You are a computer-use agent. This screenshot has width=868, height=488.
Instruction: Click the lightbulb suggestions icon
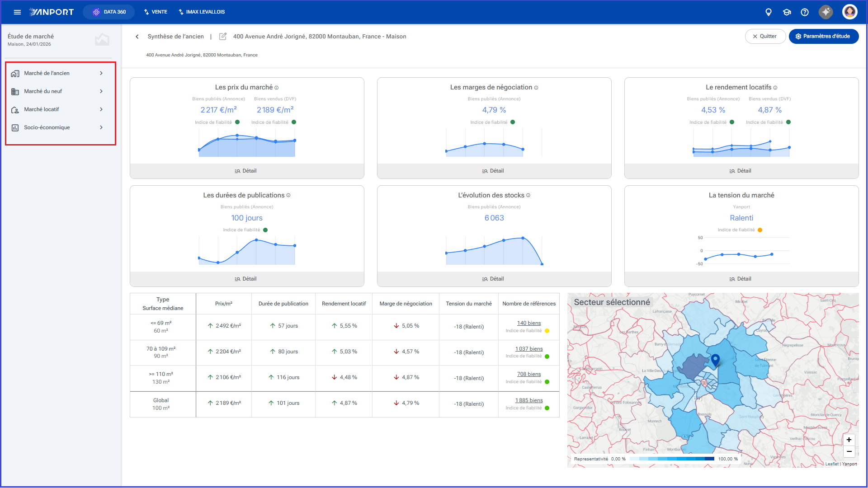point(769,12)
